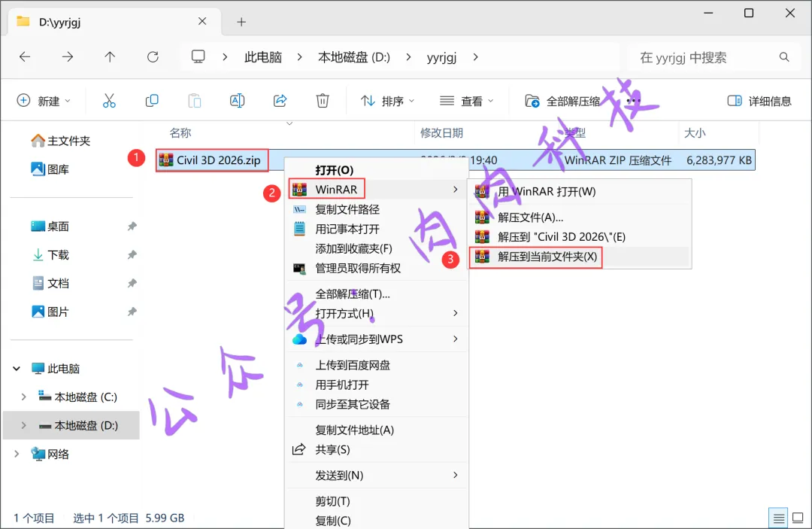Screen dimensions: 812x529
Task: Open 主文件夹 in the sidebar
Action: tap(61, 141)
